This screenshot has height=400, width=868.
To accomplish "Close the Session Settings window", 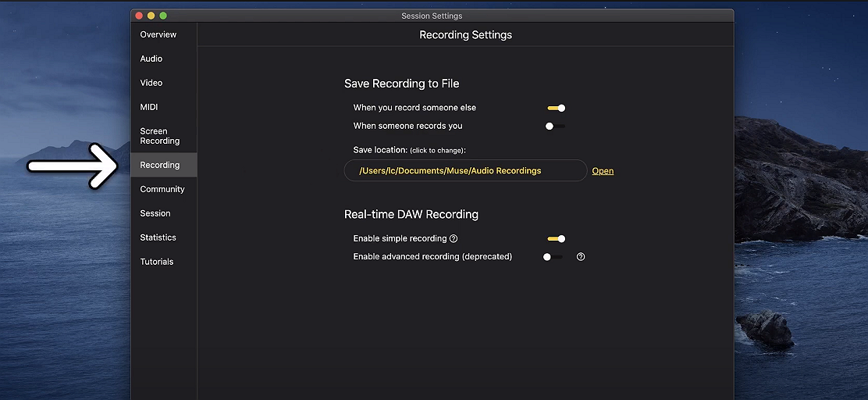I will tap(139, 16).
